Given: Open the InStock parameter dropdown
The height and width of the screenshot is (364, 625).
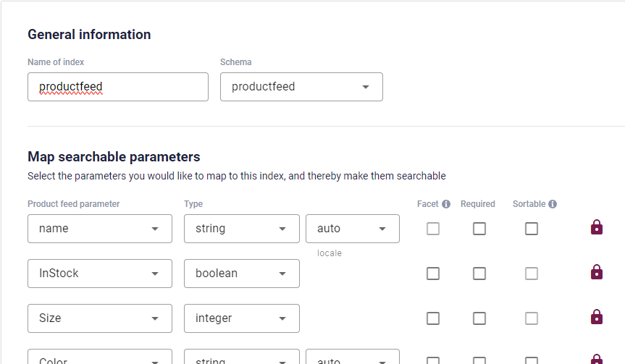Looking at the screenshot, I should tap(100, 274).
